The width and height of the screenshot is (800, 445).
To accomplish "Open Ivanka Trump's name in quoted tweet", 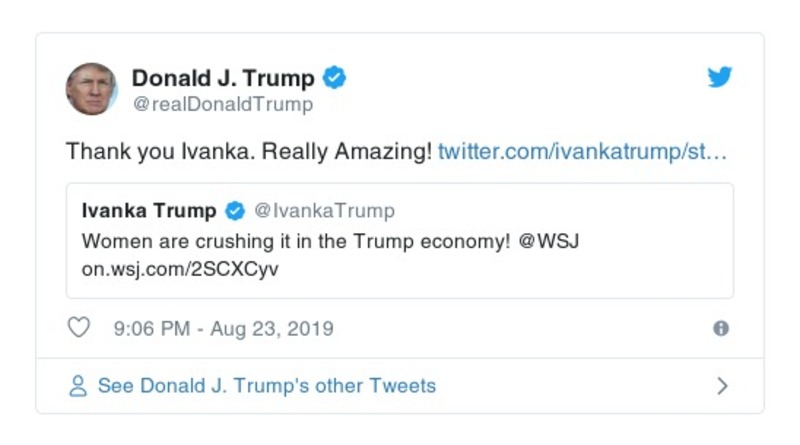I will pos(149,211).
